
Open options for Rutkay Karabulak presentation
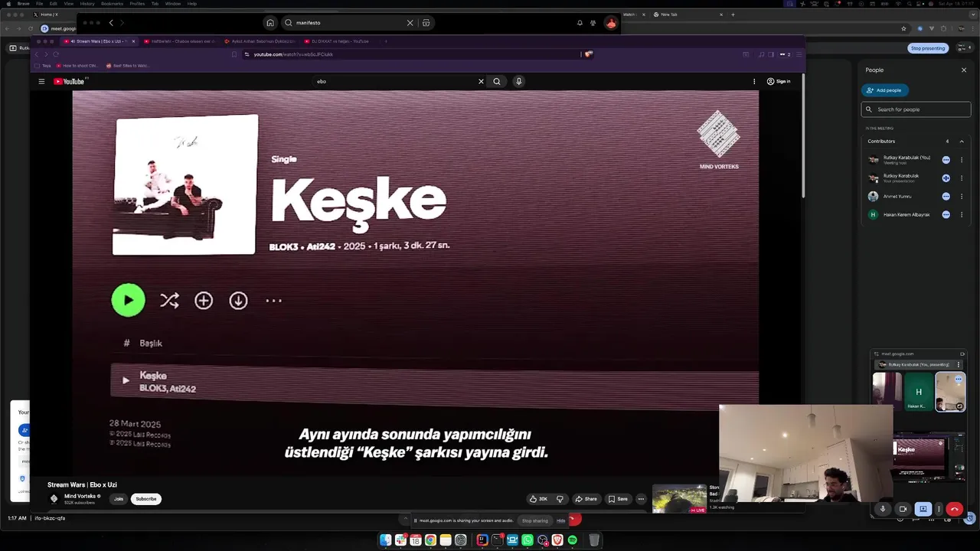point(962,178)
